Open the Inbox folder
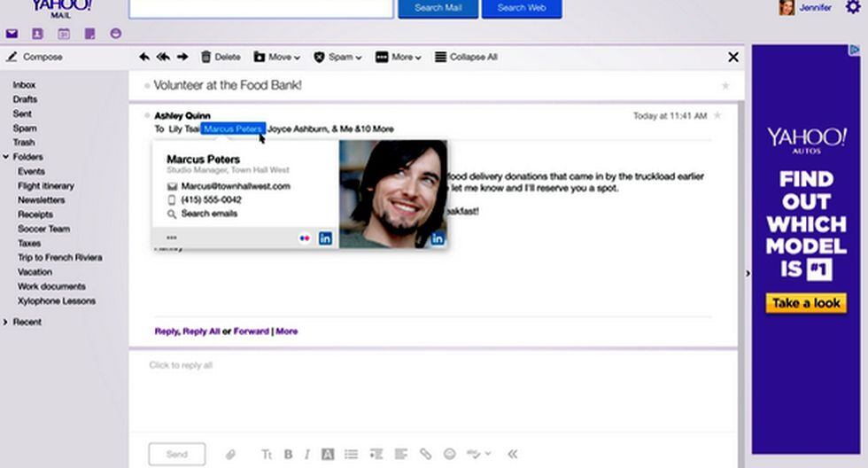 pyautogui.click(x=25, y=85)
